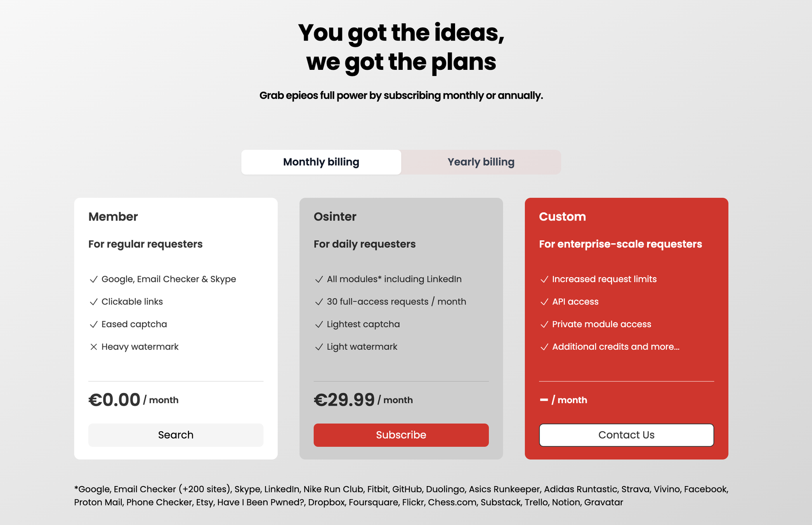Image resolution: width=812 pixels, height=525 pixels.
Task: Click checkmark beside API access
Action: pyautogui.click(x=544, y=302)
